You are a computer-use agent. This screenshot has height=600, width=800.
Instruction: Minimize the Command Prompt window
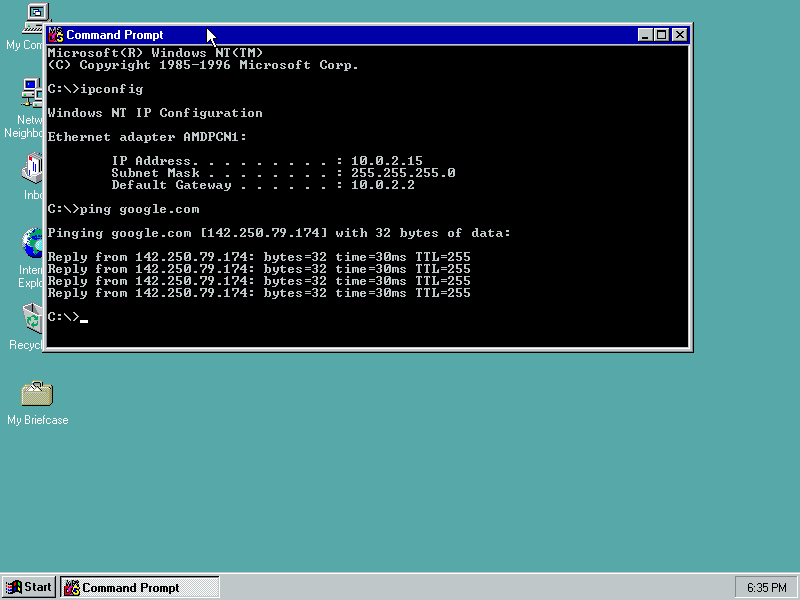coord(645,35)
